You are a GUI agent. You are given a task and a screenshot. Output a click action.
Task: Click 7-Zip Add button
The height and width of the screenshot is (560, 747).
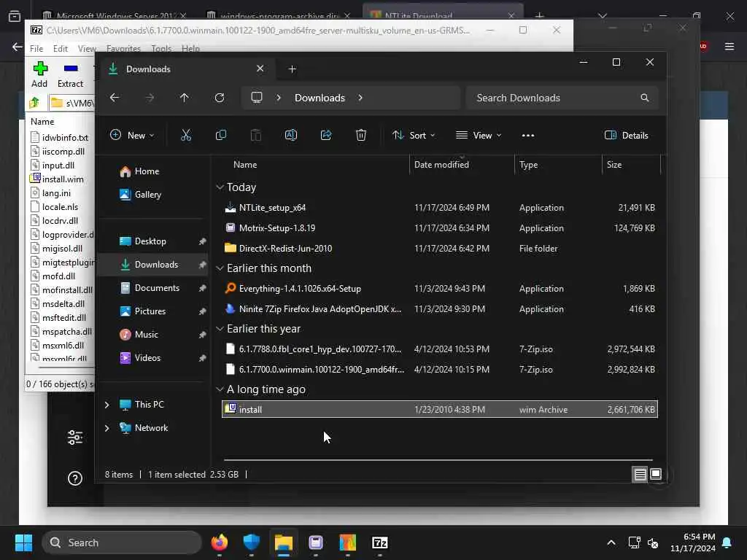point(39,75)
